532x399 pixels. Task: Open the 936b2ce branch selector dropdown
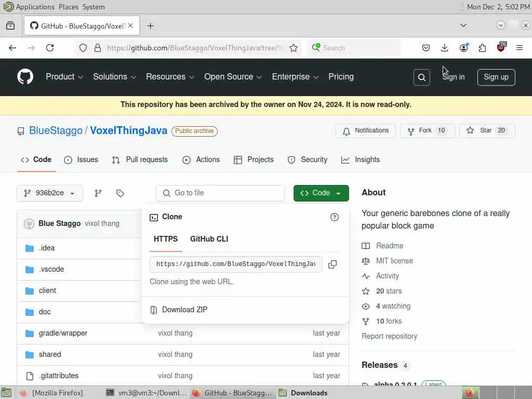coord(50,193)
